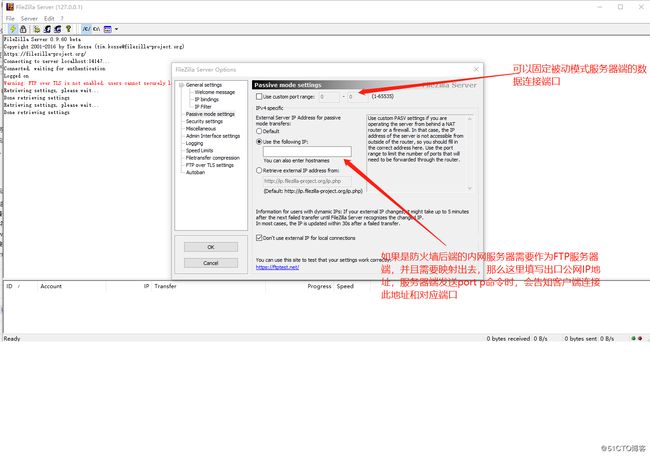650x456 pixels.
Task: Click the help text scrollbar up arrow
Action: tap(470, 119)
